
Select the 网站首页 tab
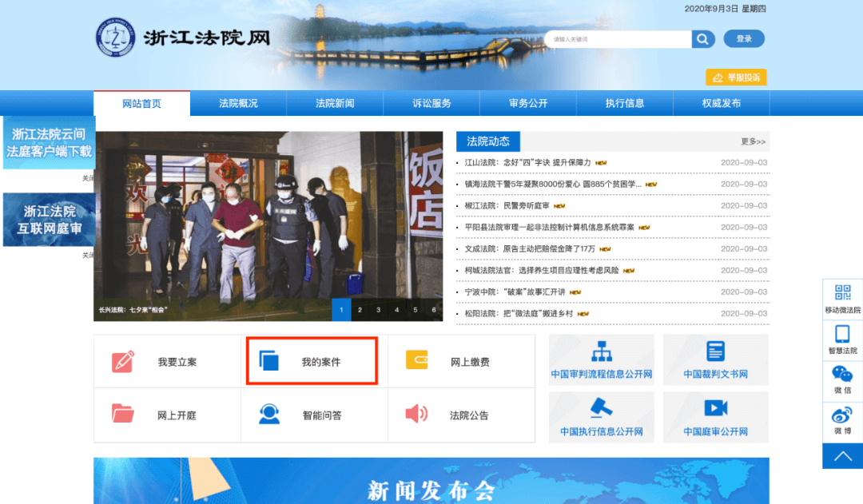[x=141, y=102]
